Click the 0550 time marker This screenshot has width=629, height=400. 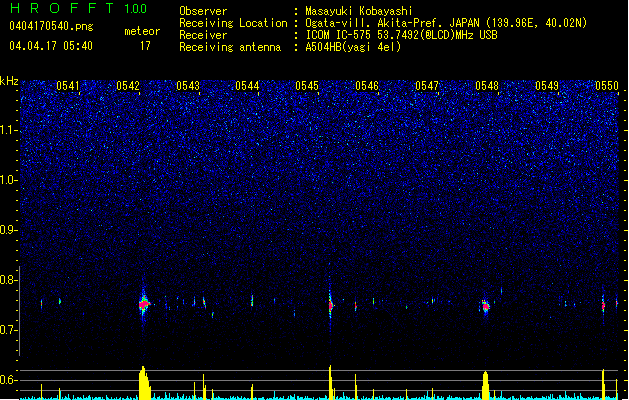point(607,86)
